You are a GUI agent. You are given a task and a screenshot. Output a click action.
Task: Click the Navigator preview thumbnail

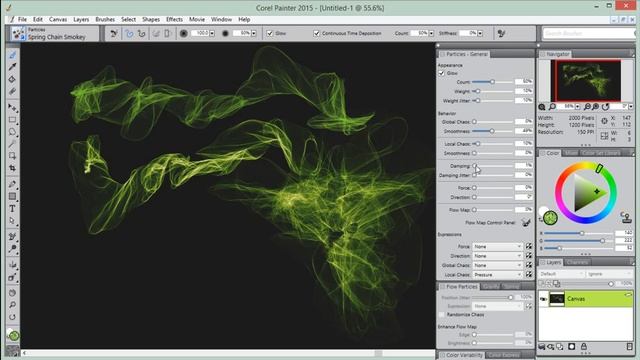pyautogui.click(x=586, y=81)
